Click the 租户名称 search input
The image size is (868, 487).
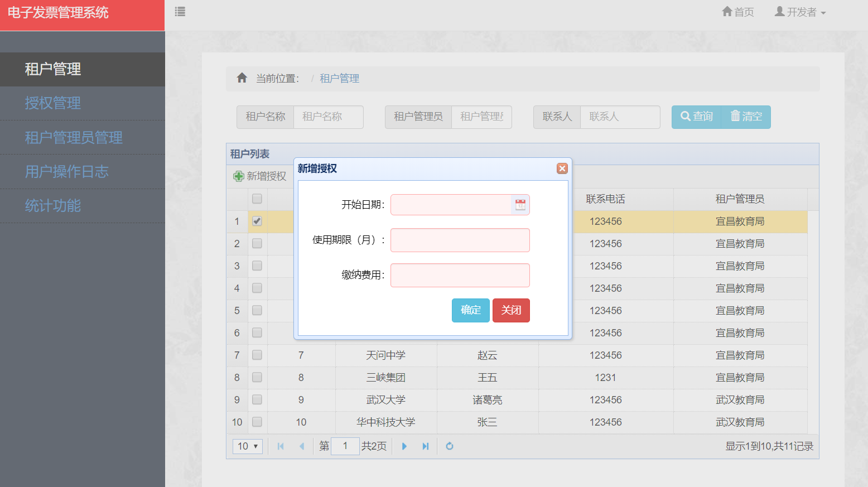point(329,117)
